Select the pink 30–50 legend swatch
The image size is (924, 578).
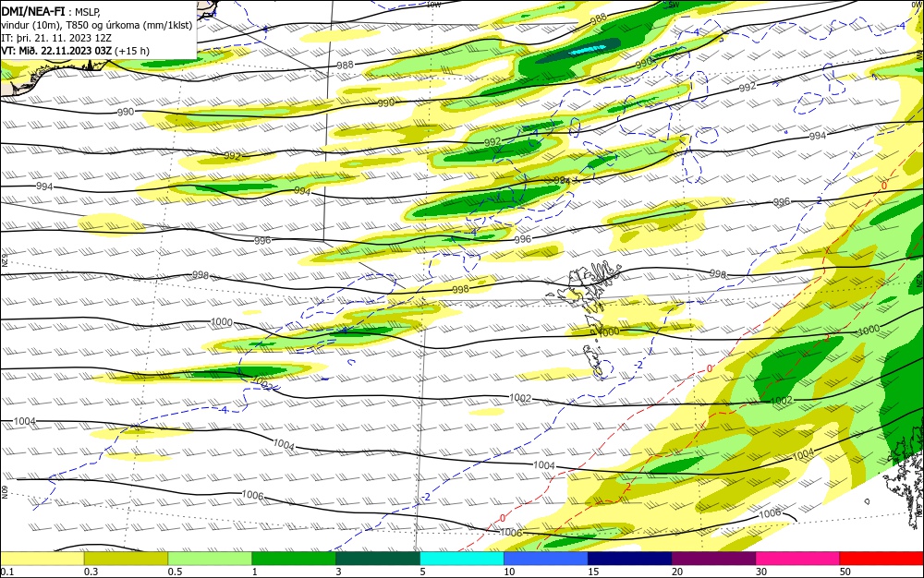pyautogui.click(x=798, y=559)
